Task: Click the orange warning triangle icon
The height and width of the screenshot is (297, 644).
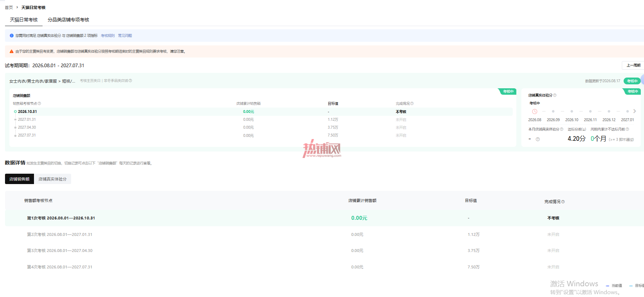Action: 11,51
